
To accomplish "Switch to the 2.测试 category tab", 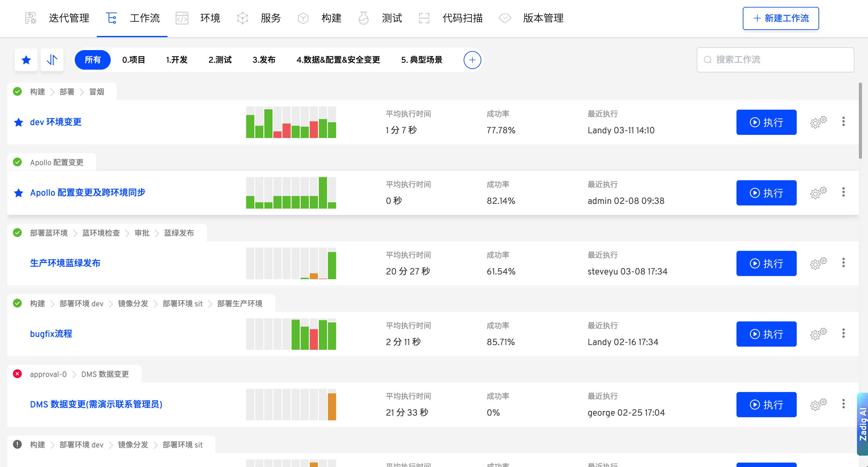I will pyautogui.click(x=220, y=60).
